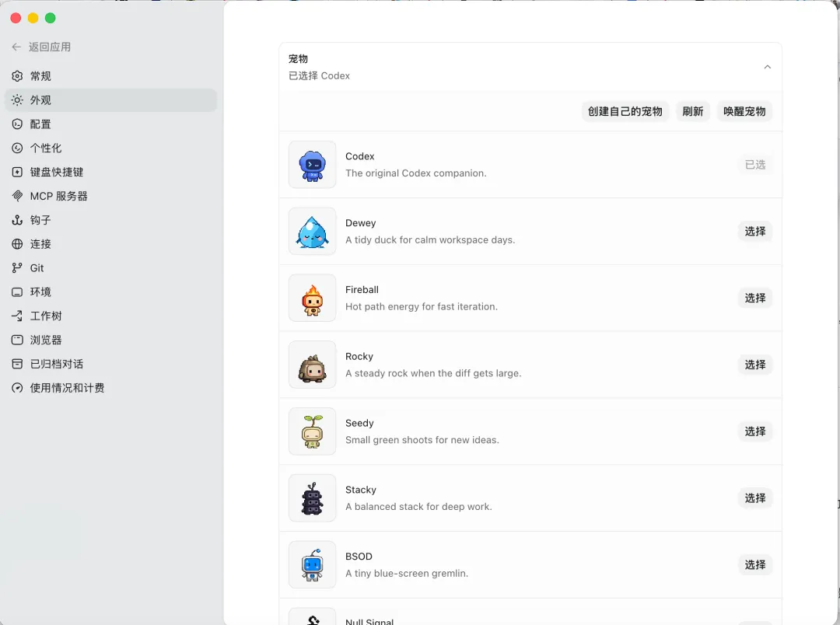This screenshot has height=625, width=840.
Task: Open the 连接 settings page
Action: (x=111, y=244)
